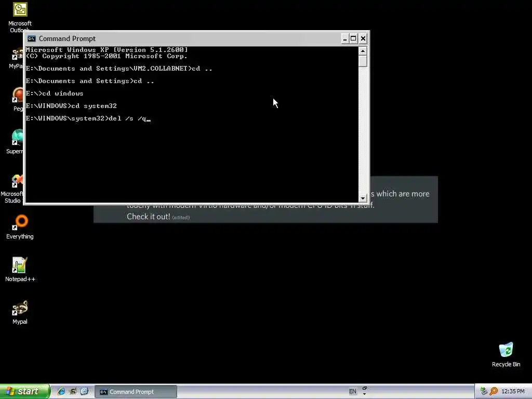Click the 'Check it out!' message text
The height and width of the screenshot is (399, 532).
tap(148, 217)
